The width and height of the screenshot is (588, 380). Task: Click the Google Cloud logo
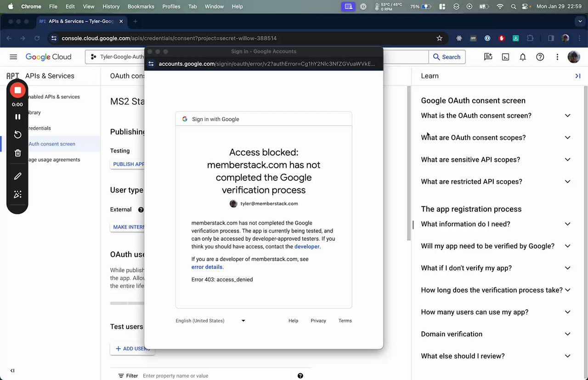[x=48, y=57]
